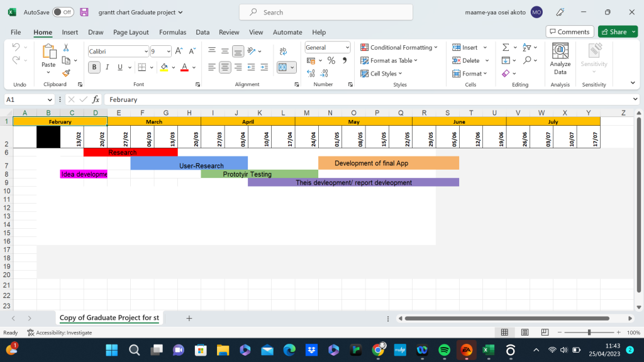This screenshot has height=362, width=644.
Task: Open the font size dropdown
Action: 169,52
